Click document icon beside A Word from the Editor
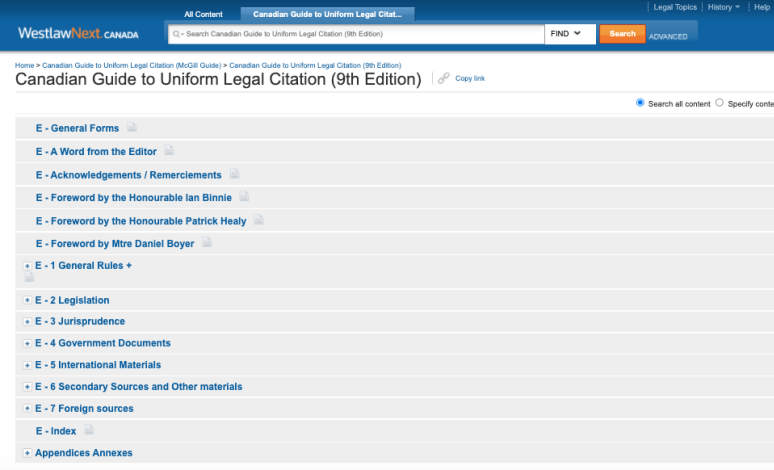Image resolution: width=774 pixels, height=470 pixels. [x=169, y=151]
